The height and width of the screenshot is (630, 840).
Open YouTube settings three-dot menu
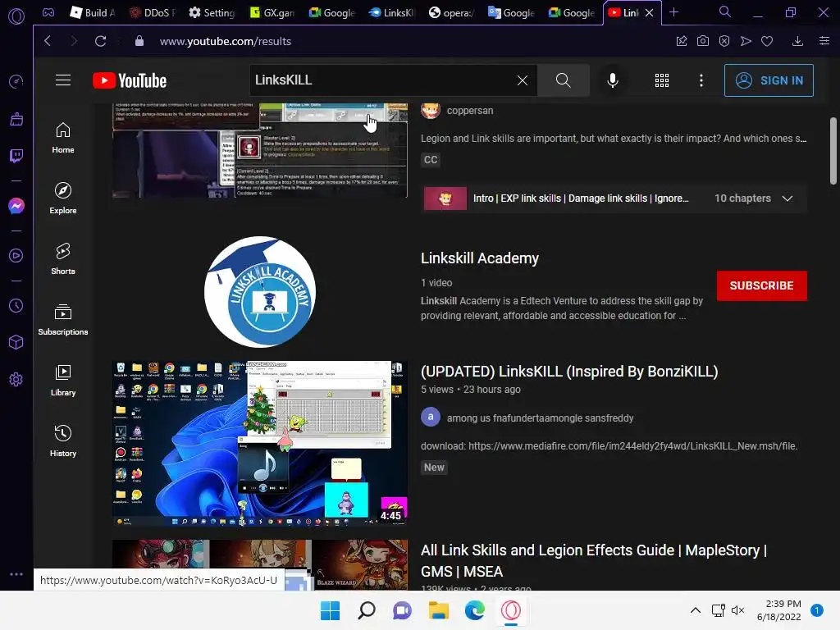[x=701, y=80]
